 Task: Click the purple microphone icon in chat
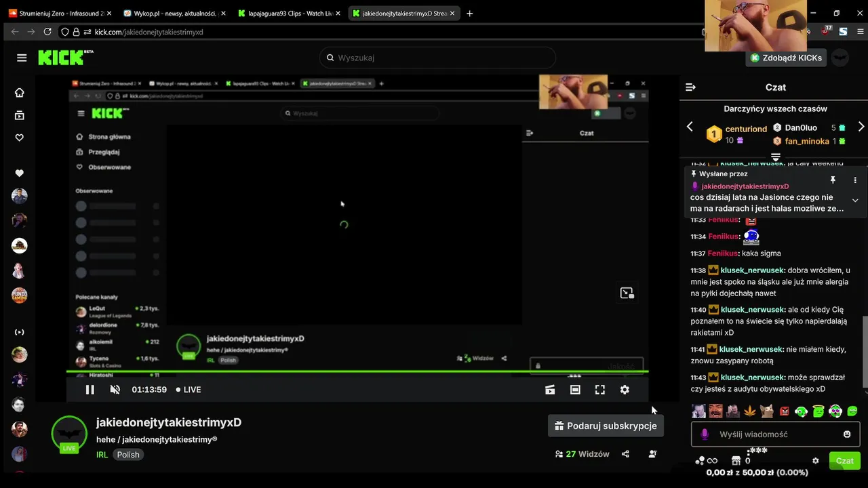[x=705, y=434]
